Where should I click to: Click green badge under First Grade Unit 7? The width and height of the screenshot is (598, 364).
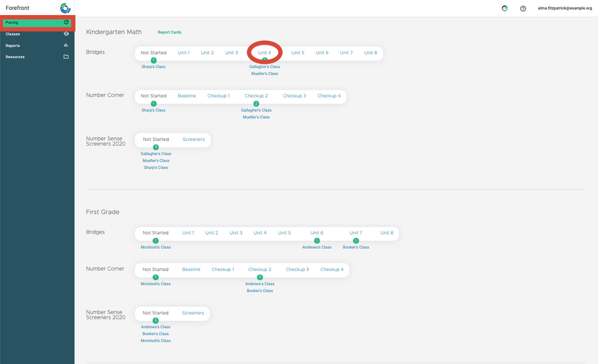tap(356, 241)
